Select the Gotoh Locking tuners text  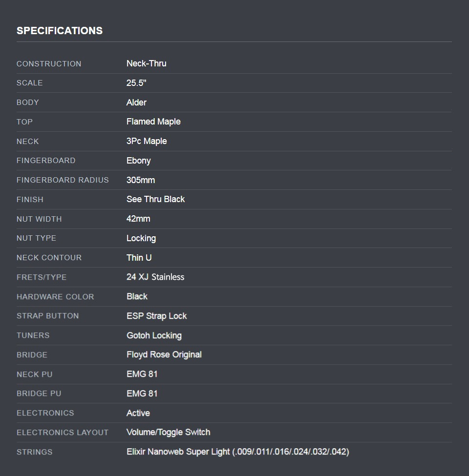coord(154,335)
